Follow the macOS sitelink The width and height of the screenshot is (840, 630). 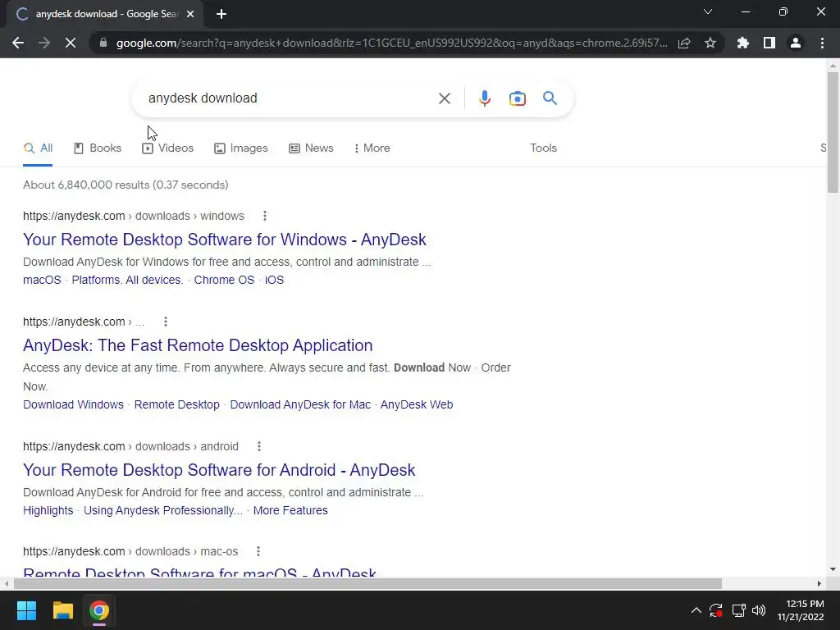click(42, 280)
